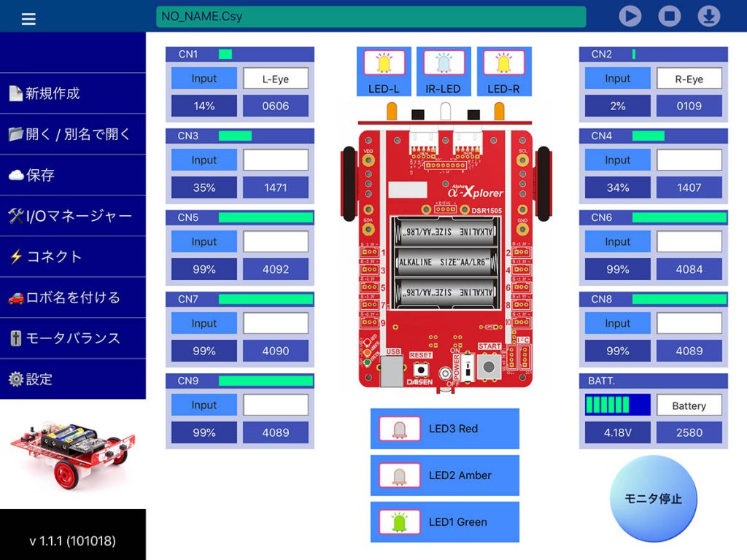This screenshot has height=560, width=747.
Task: Click the R-Eye name field
Action: point(689,79)
